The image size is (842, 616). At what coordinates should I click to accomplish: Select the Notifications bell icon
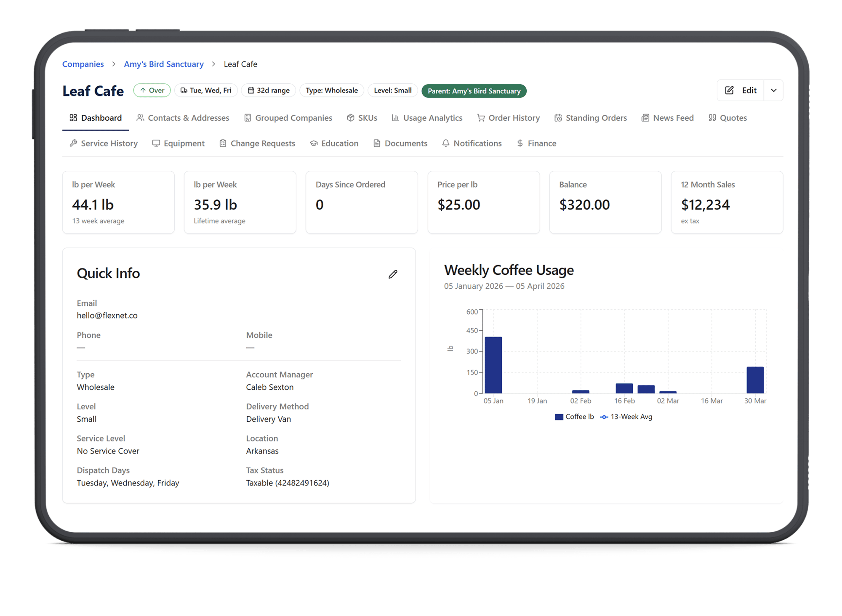[x=445, y=143]
